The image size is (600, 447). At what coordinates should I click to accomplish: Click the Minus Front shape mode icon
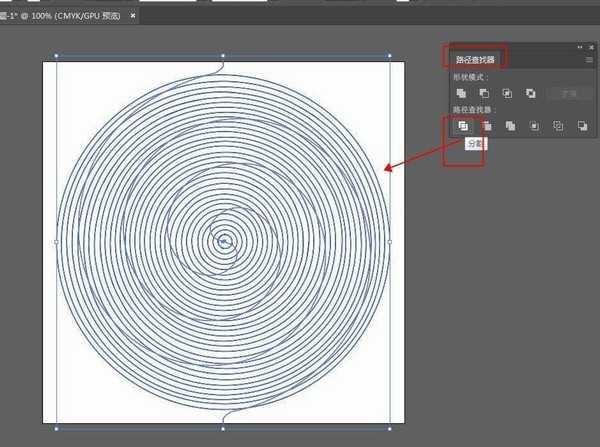coord(485,93)
